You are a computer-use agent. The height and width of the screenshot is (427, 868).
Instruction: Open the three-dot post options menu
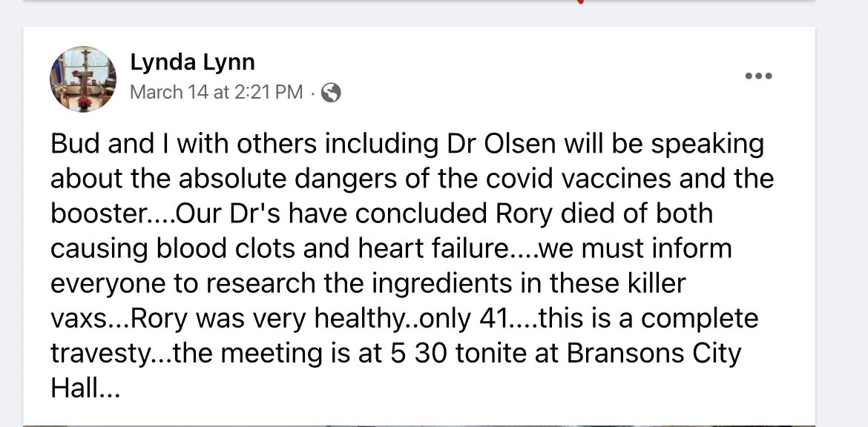pyautogui.click(x=758, y=76)
